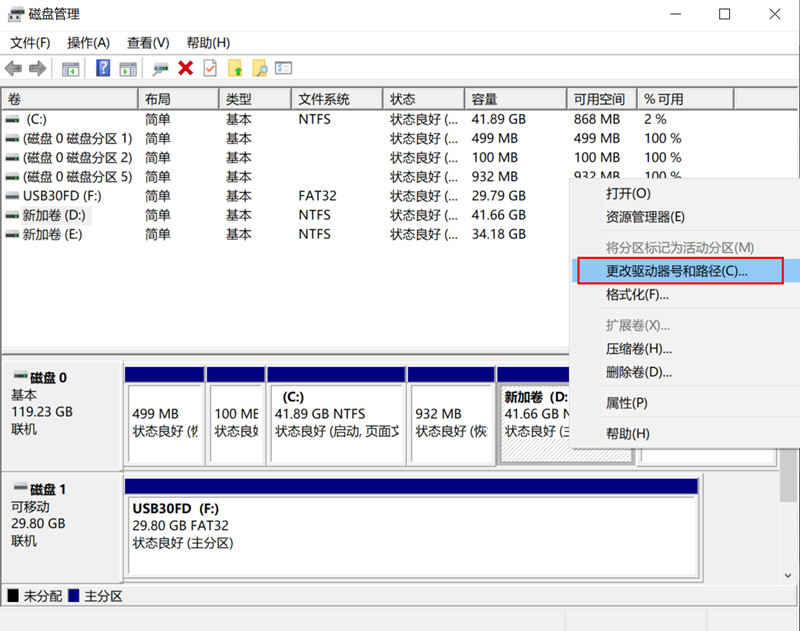800x631 pixels.
Task: Click the folder with green arrow icon
Action: (x=235, y=68)
